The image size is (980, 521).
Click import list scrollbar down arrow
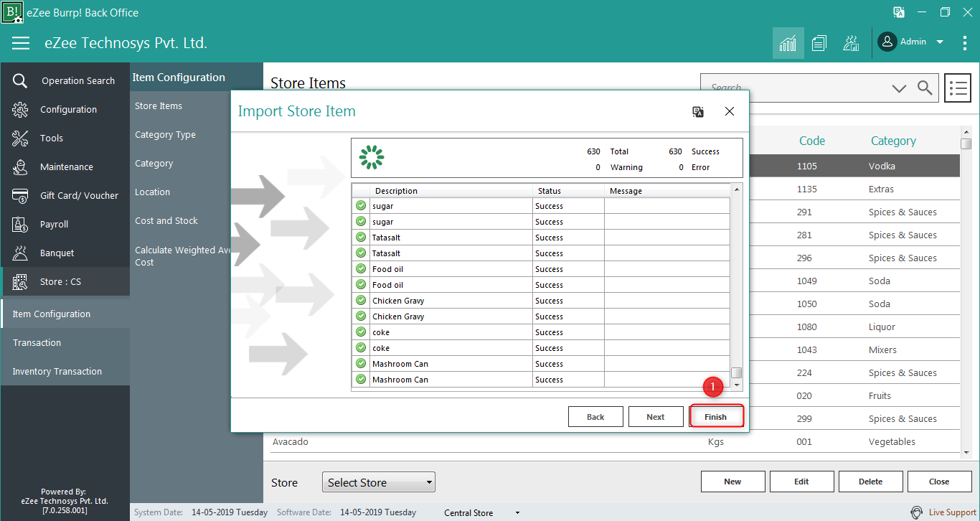click(x=736, y=385)
